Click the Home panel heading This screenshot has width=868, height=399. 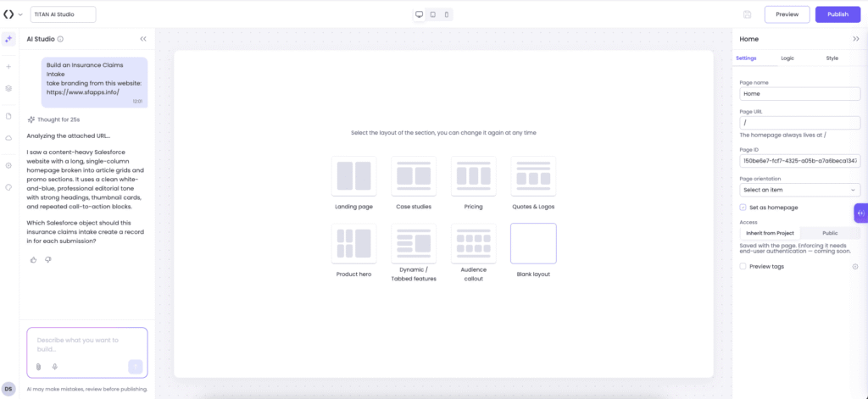(749, 39)
